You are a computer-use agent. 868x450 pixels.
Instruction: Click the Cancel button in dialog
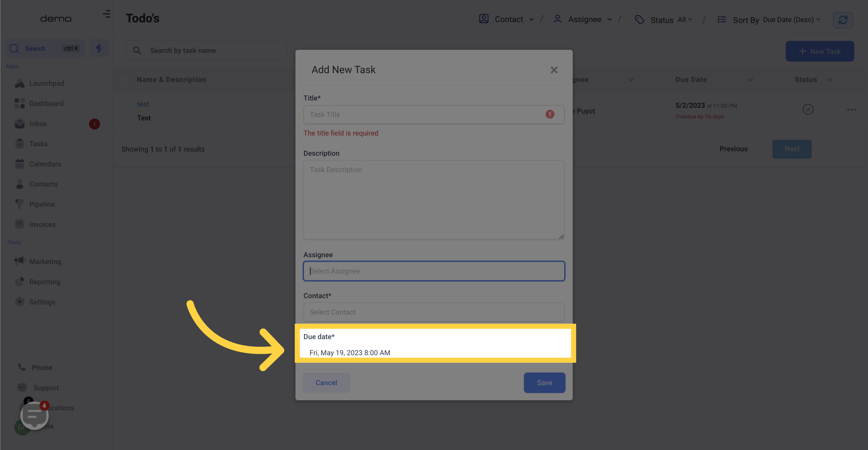point(326,383)
